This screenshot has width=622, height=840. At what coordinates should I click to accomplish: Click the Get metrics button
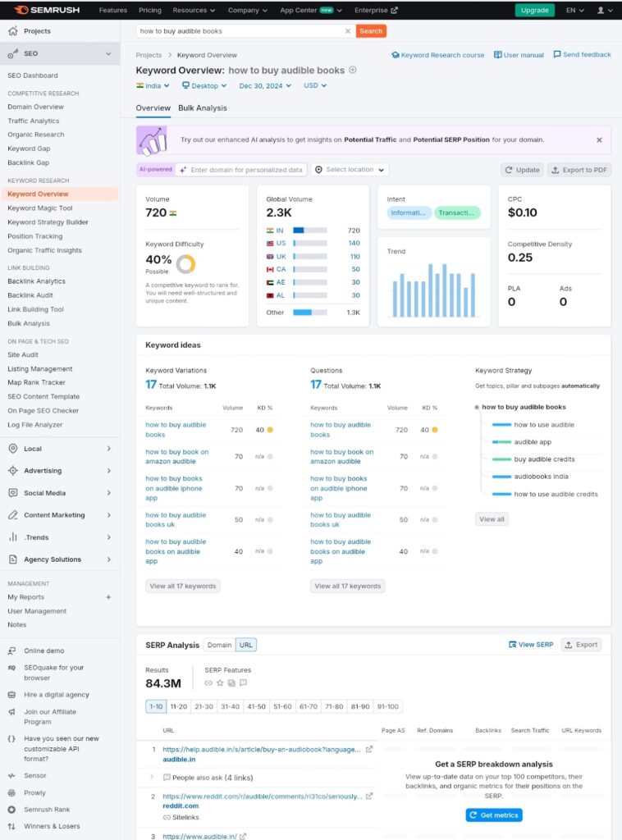point(494,815)
